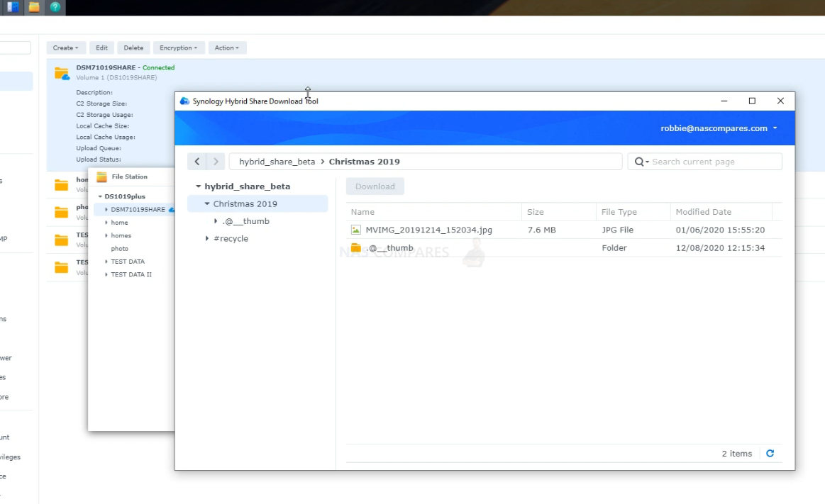Expand the .@__thumb tree node arrow

(216, 221)
